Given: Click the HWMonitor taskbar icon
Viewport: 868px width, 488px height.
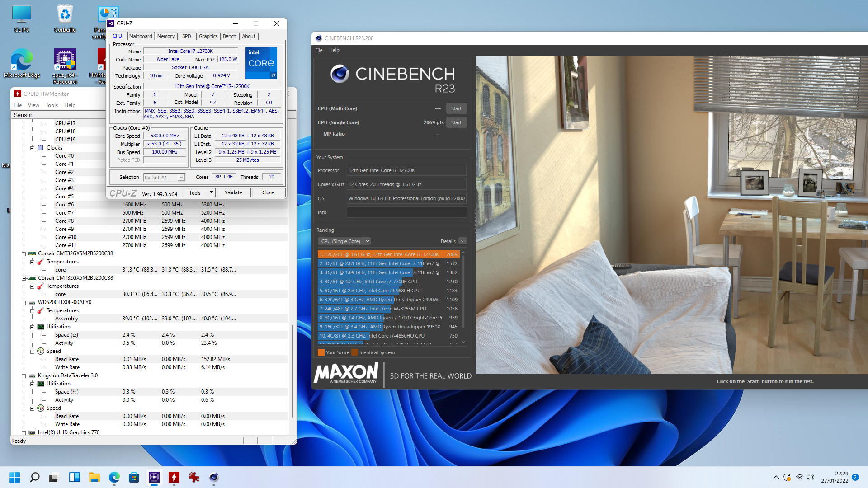Looking at the screenshot, I should click(174, 477).
